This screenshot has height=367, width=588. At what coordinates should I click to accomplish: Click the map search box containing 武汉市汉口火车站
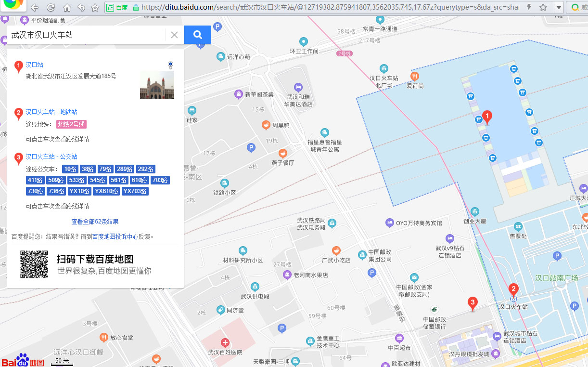point(87,35)
